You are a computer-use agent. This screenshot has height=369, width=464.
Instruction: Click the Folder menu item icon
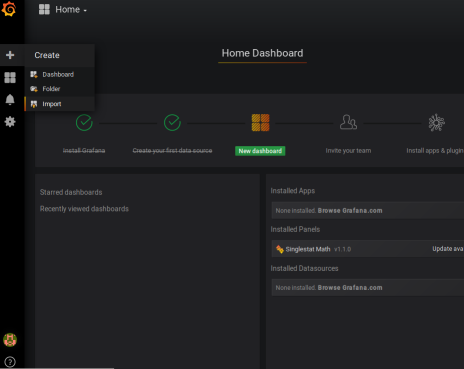point(34,89)
